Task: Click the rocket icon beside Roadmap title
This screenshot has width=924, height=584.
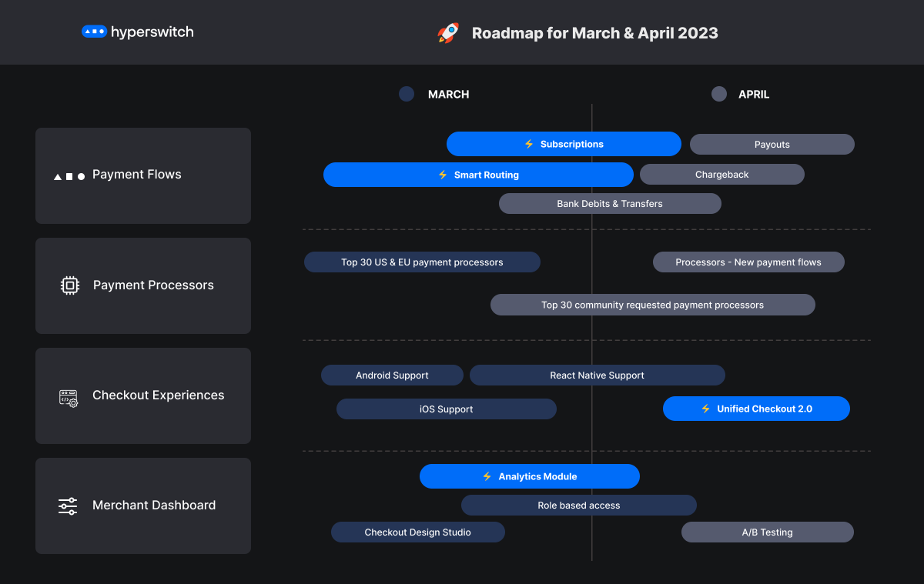Action: 448,32
